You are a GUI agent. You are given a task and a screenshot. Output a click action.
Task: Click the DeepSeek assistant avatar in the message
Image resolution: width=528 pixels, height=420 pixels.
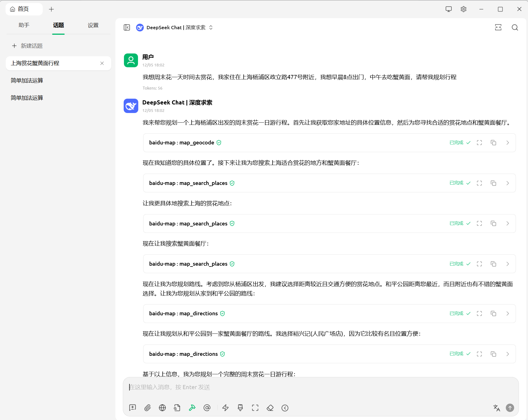[x=131, y=106]
